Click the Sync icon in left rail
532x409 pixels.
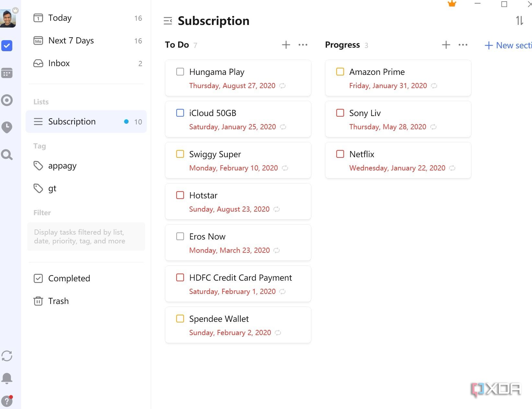click(7, 356)
